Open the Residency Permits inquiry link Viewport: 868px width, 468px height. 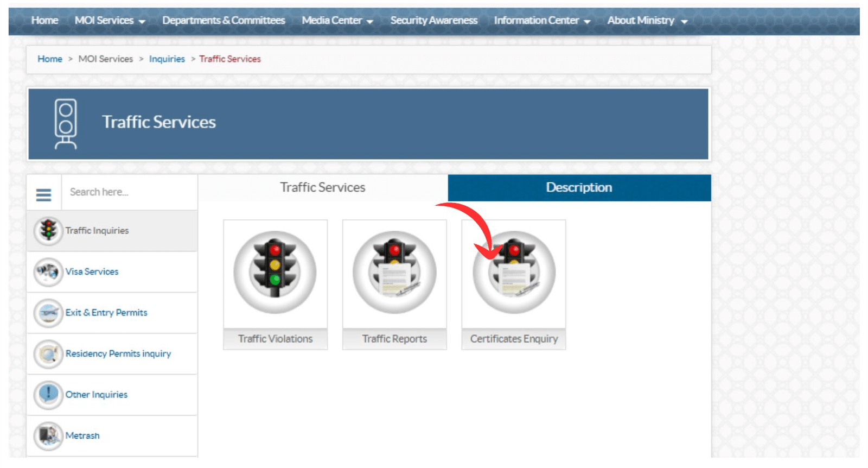pyautogui.click(x=118, y=353)
